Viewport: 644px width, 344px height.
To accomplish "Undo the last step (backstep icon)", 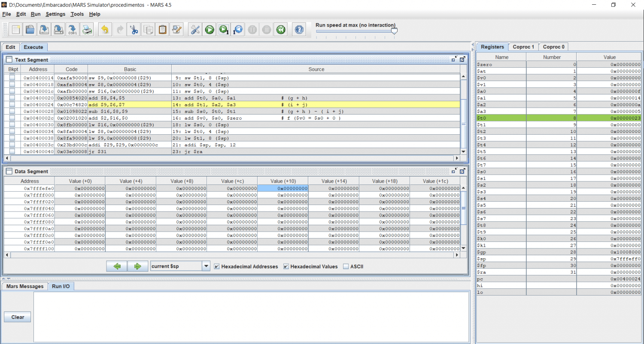I will [238, 30].
